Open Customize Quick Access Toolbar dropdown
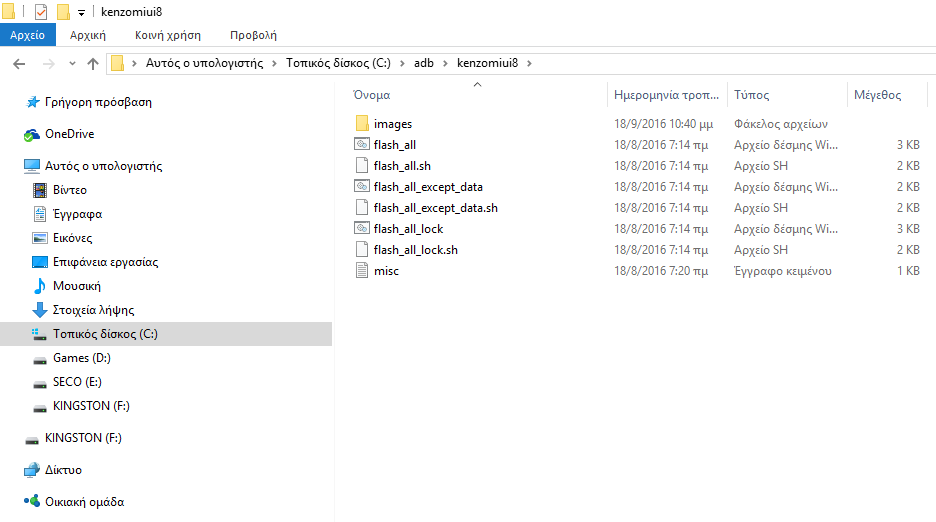936x522 pixels. coord(81,13)
